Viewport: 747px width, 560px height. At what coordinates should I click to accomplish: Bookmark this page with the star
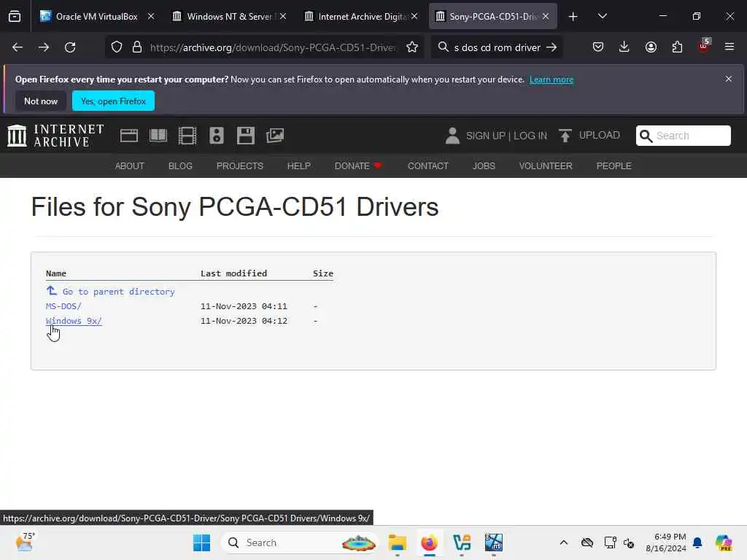(412, 47)
